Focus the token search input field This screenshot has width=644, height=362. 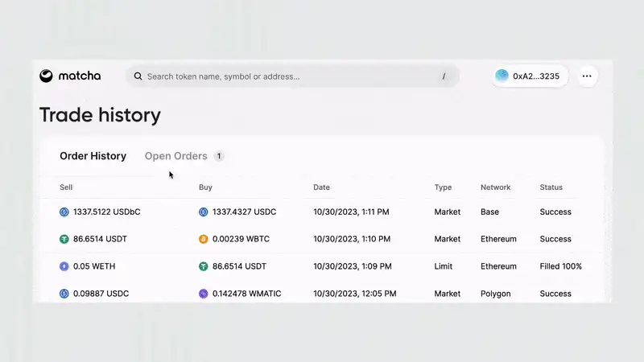coord(292,76)
